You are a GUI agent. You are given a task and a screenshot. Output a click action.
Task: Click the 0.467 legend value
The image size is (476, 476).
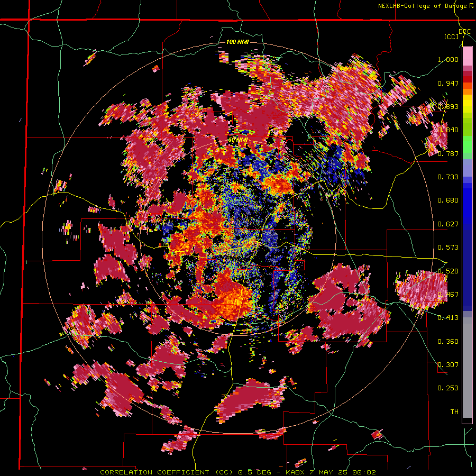[x=448, y=294]
